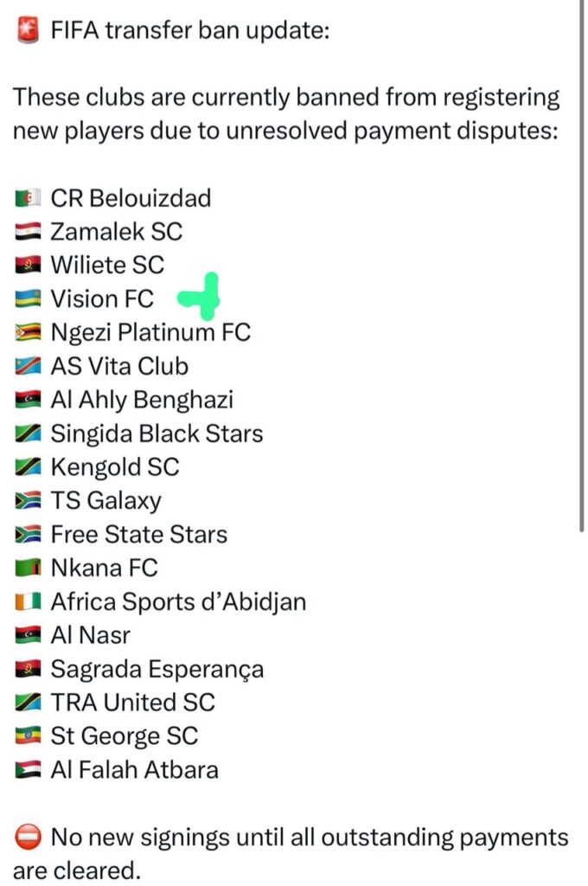This screenshot has height=886, width=588.
Task: Click the Free State Stars club name
Action: 138,535
